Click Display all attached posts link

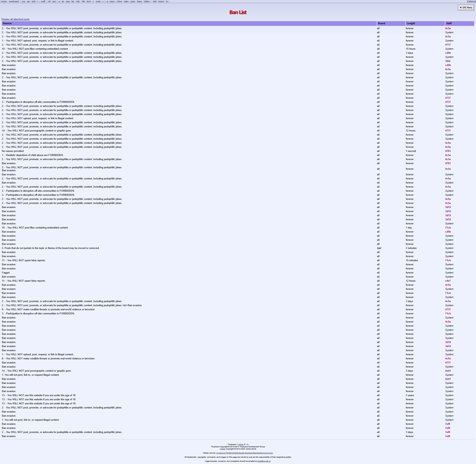coord(15,19)
